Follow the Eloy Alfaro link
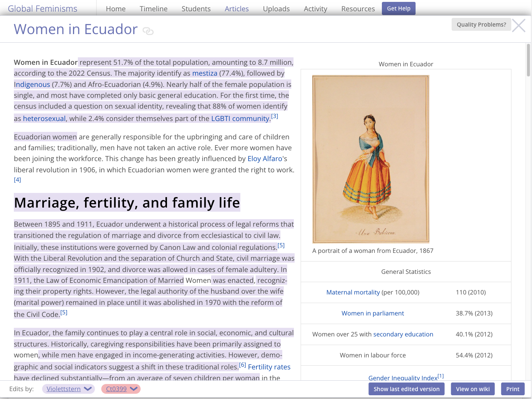532x399 pixels. tap(265, 158)
